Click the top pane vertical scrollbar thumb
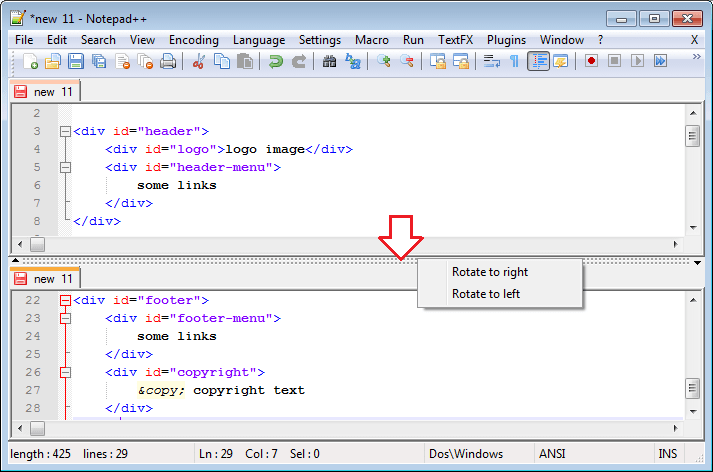This screenshot has height=472, width=713. pos(692,137)
